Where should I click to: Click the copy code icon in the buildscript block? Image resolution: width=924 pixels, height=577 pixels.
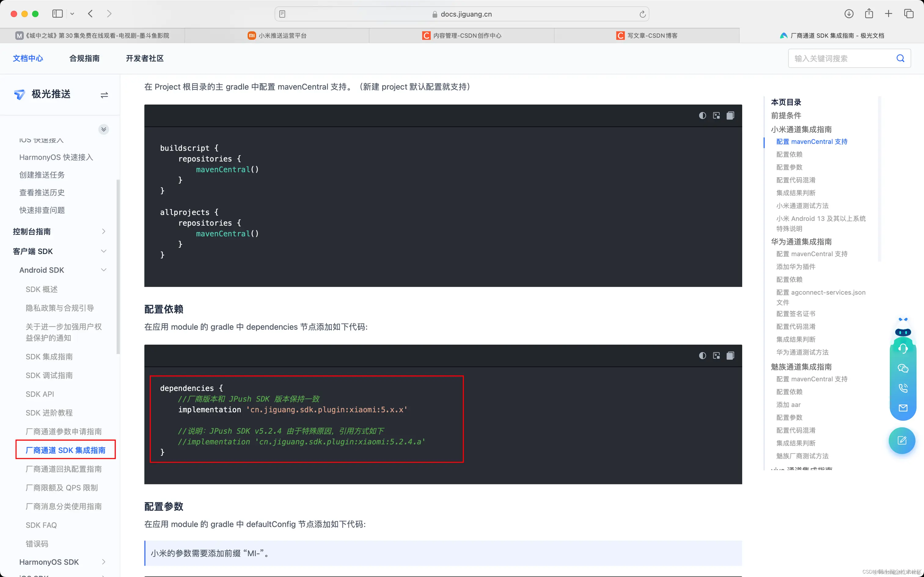(x=730, y=116)
